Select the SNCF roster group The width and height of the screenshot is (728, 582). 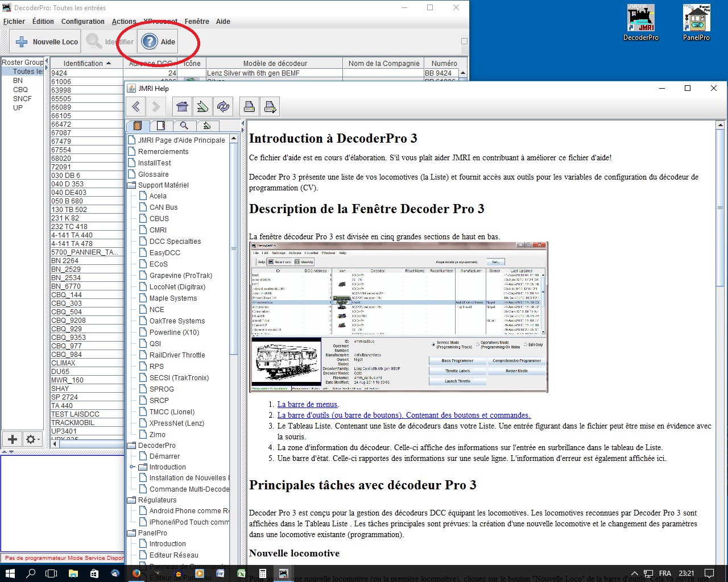tap(22, 98)
